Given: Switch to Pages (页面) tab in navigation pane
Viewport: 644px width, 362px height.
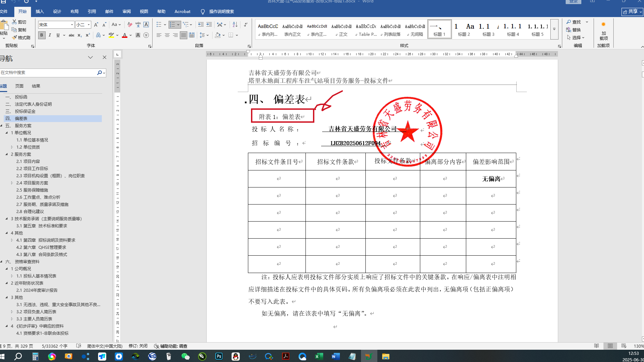Looking at the screenshot, I should (19, 86).
